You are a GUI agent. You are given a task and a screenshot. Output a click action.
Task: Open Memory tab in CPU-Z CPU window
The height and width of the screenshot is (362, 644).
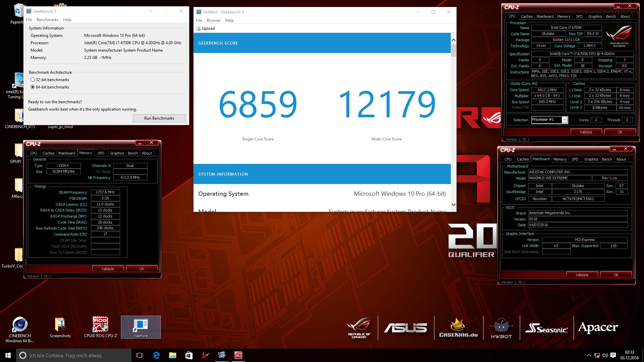563,16
